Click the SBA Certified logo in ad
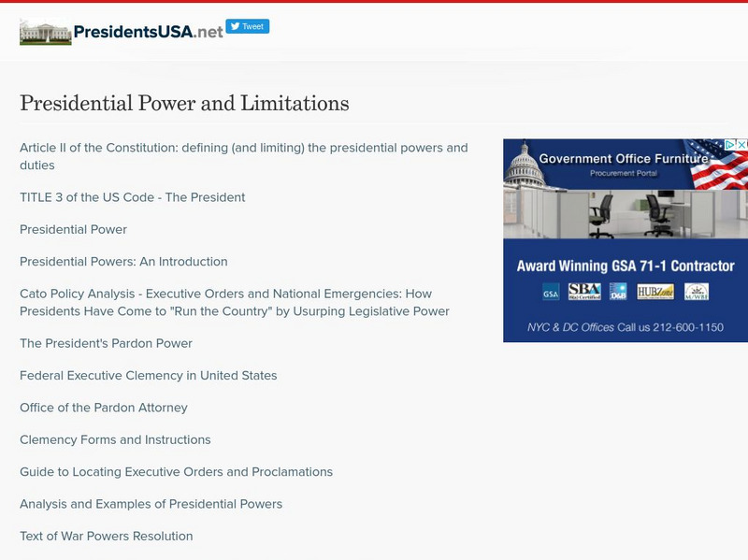 (x=584, y=292)
